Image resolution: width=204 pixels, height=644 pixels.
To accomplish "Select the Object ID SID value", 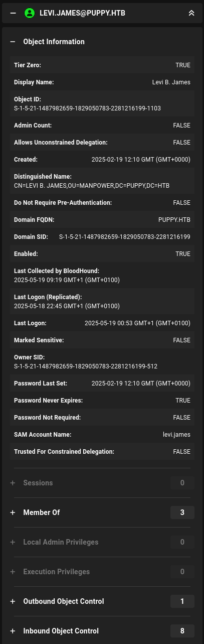I will coord(87,108).
